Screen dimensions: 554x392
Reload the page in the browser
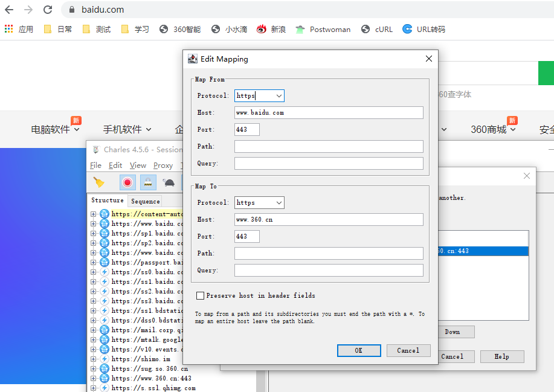tap(48, 10)
